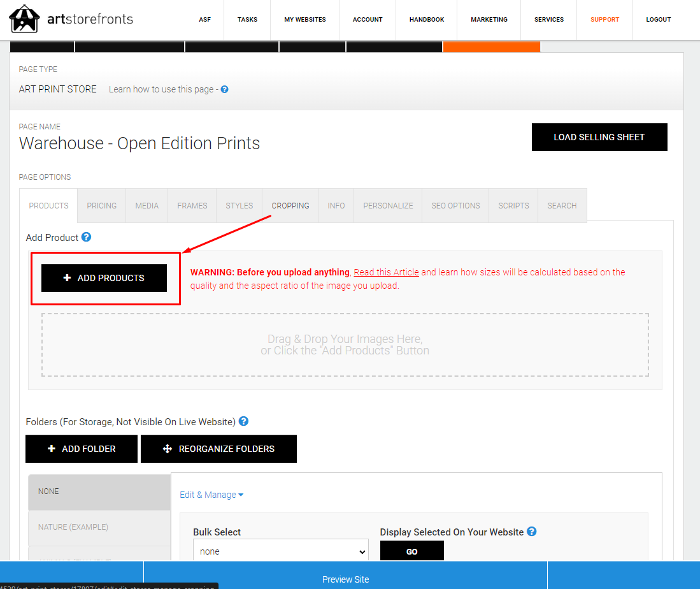Screen dimensions: 700x589
Task: Click the Add Folder button
Action: point(82,449)
